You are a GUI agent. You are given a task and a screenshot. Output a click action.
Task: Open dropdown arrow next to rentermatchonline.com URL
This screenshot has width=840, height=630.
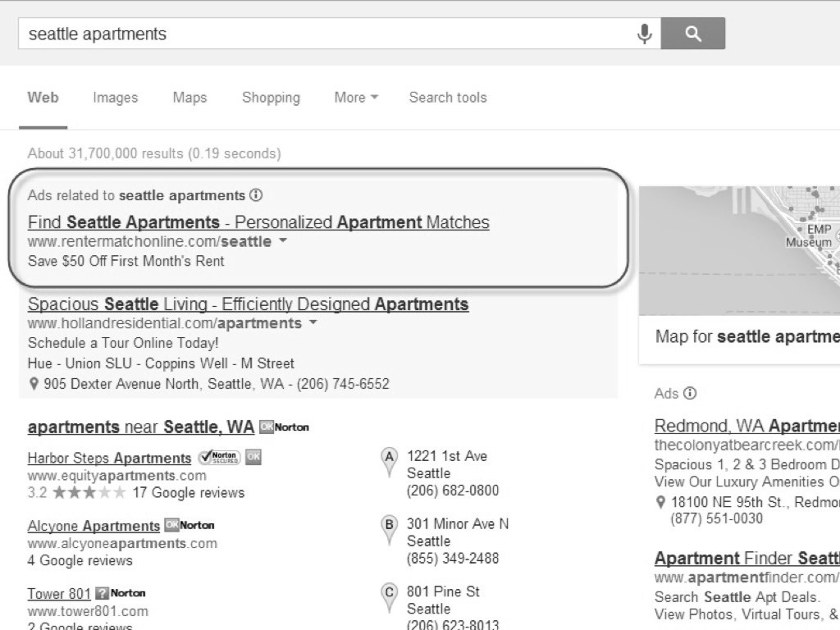283,241
